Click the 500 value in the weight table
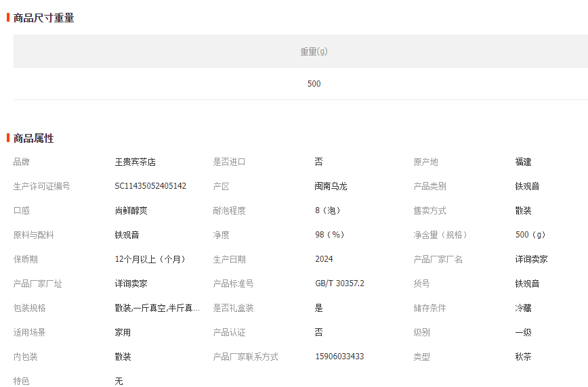This screenshot has width=588, height=387. point(314,84)
